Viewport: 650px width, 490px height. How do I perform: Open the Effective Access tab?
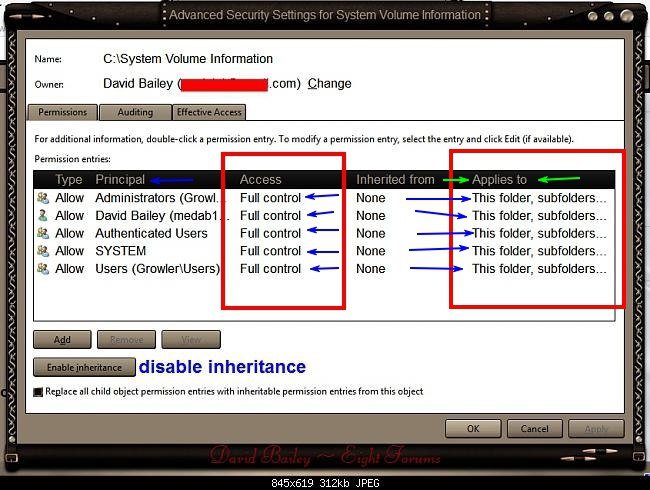point(210,112)
